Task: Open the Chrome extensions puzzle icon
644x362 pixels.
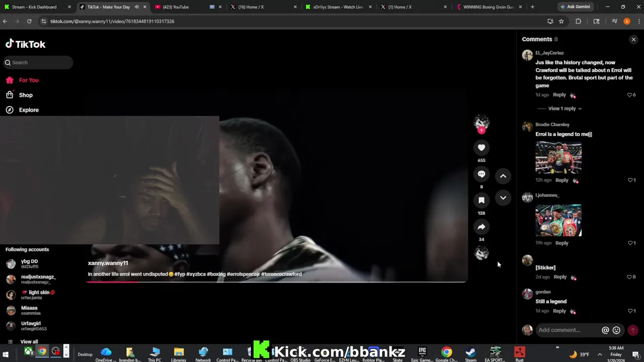Action: point(578,21)
